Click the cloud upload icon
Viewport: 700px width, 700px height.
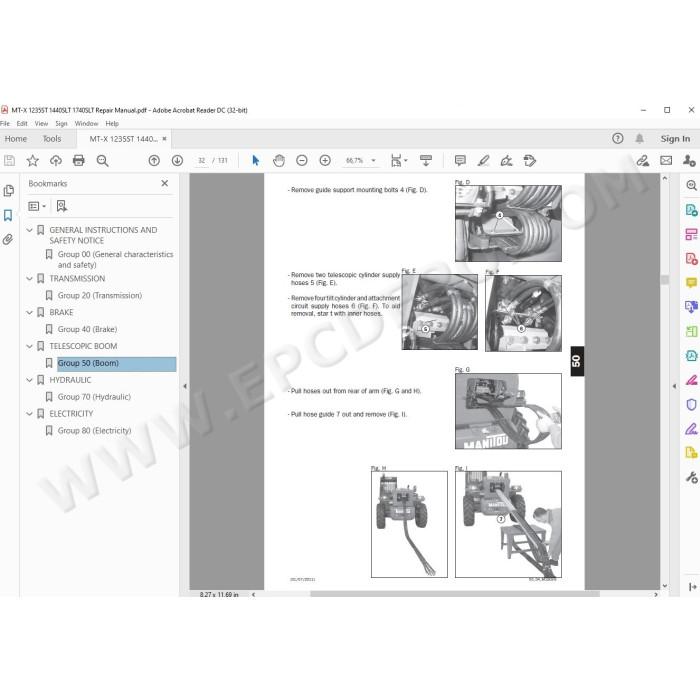tap(56, 160)
